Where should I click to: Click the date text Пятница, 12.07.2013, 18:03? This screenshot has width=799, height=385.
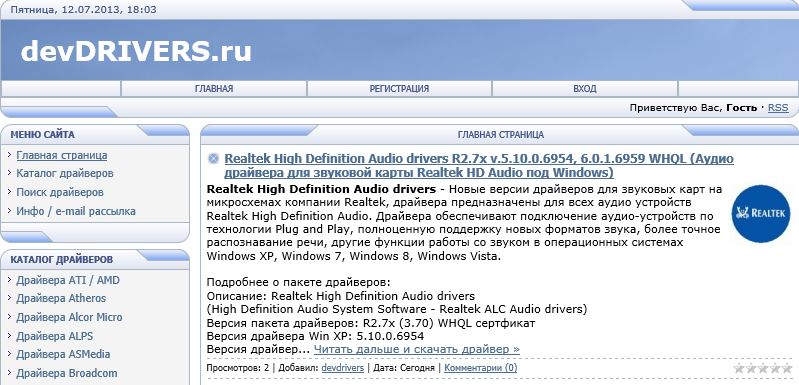point(84,10)
